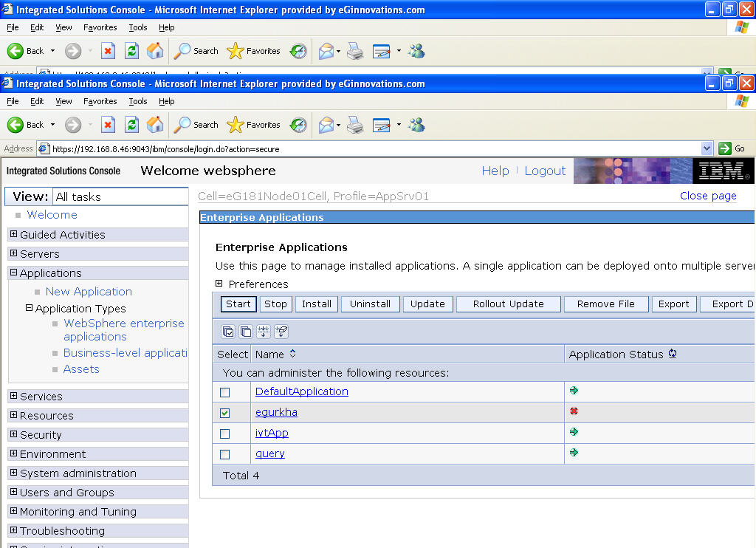Refresh the Application Status column icon
756x548 pixels.
tap(673, 354)
